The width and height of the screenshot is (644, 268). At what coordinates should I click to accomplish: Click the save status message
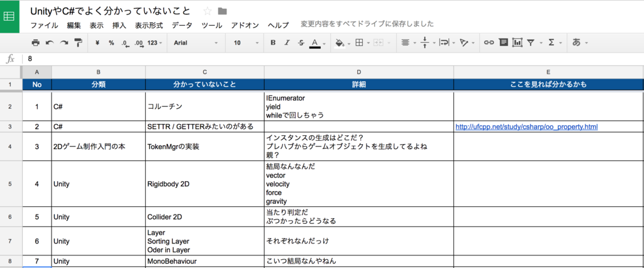click(x=367, y=25)
